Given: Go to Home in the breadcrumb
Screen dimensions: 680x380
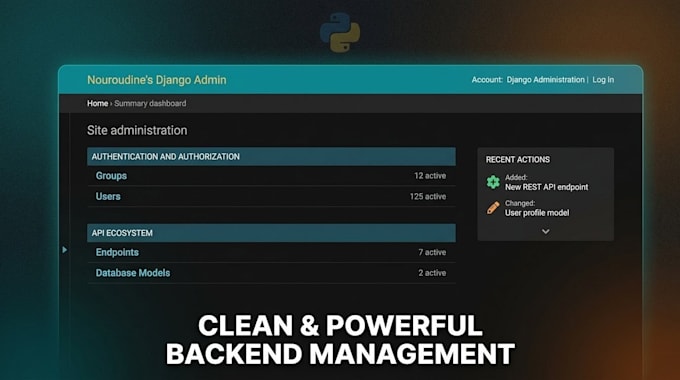Looking at the screenshot, I should point(98,103).
